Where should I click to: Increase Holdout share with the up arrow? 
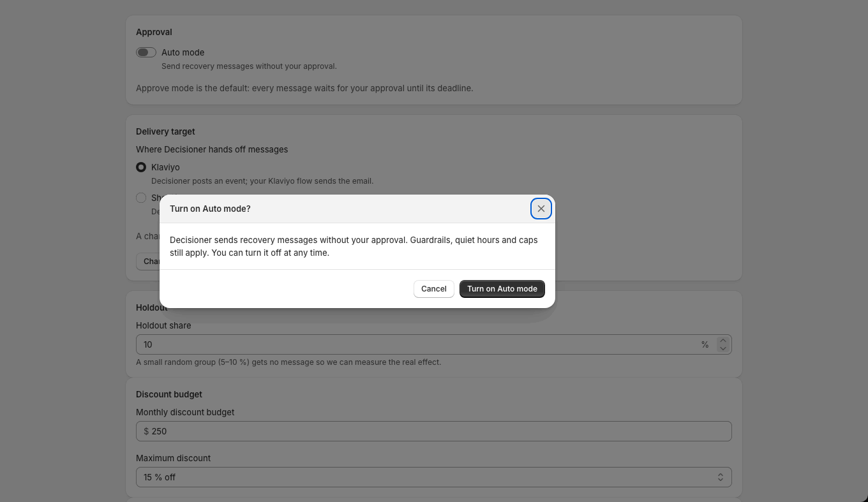(723, 341)
